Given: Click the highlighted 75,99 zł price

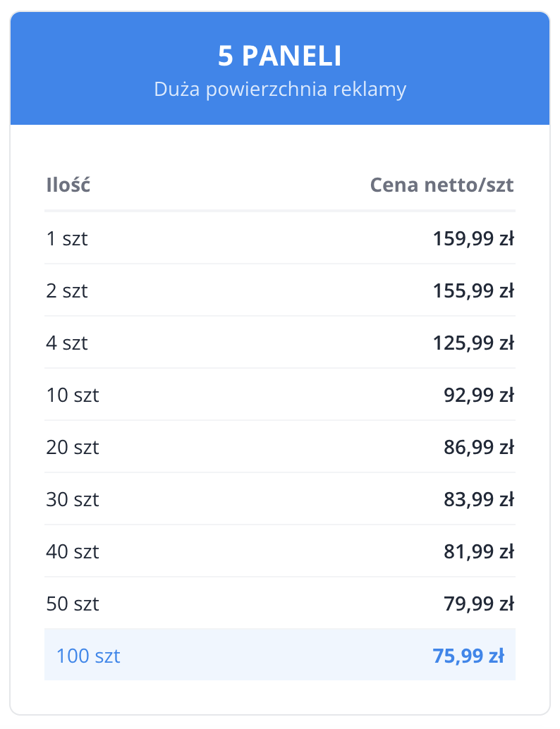Looking at the screenshot, I should click(x=468, y=656).
